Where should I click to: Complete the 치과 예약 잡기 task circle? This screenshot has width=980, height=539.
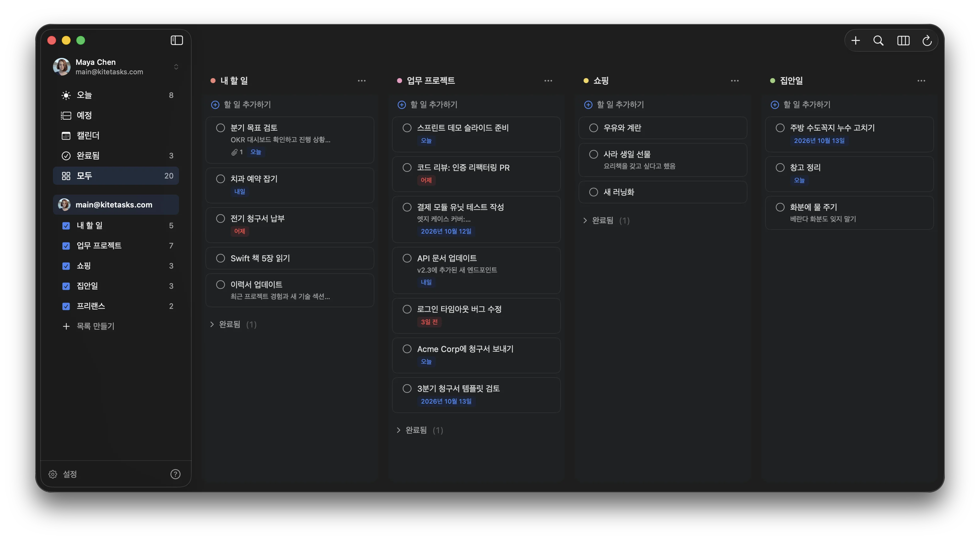[220, 179]
